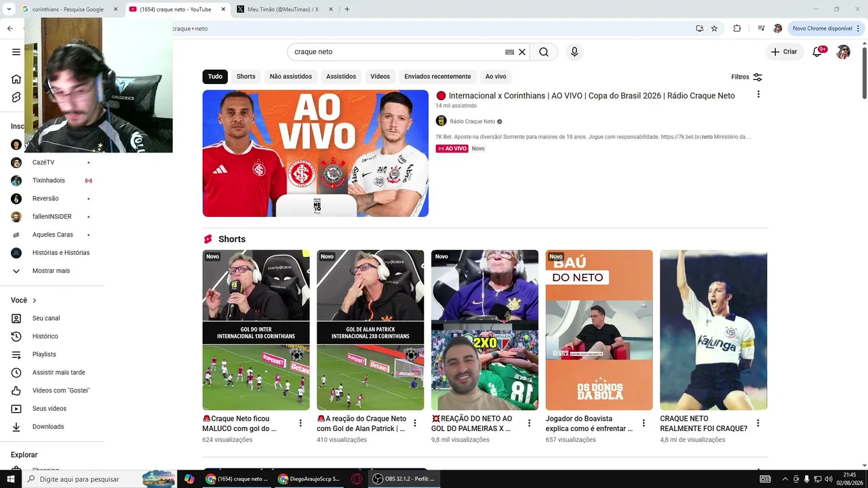This screenshot has height=488, width=868.
Task: Open options for the 'Craque Neto ficou MALUCO' short
Action: click(300, 423)
